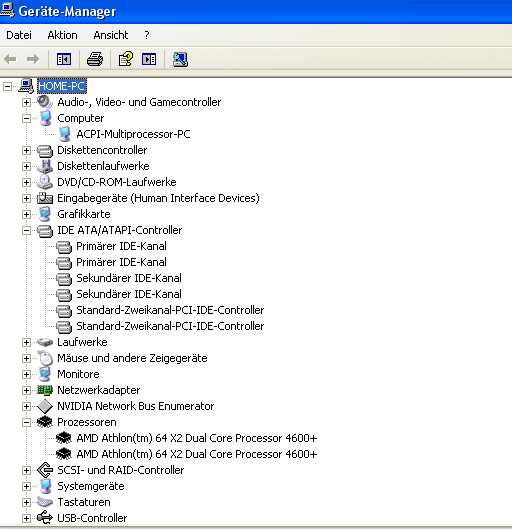Screen dimensions: 512x529
Task: Toggle the console tree toolbar icon
Action: (64, 59)
